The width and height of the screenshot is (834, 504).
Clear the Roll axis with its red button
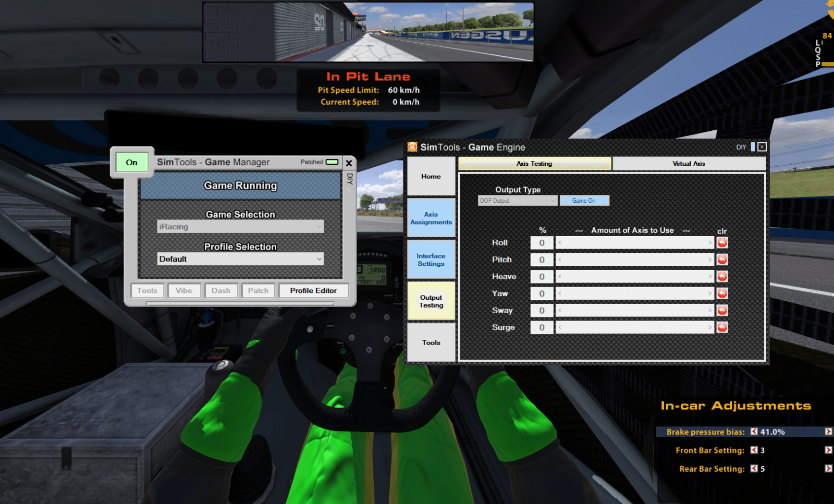click(722, 242)
